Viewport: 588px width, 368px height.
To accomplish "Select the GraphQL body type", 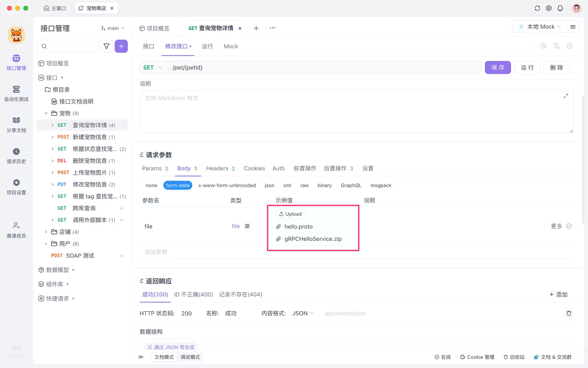I will point(351,185).
